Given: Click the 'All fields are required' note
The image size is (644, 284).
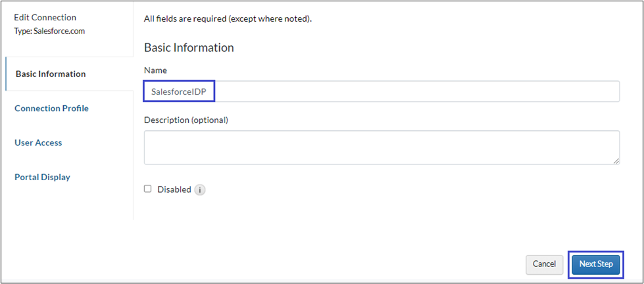Looking at the screenshot, I should click(x=227, y=18).
